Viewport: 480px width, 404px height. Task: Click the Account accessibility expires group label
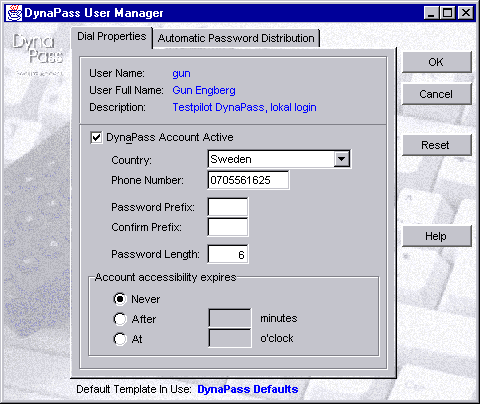(165, 277)
